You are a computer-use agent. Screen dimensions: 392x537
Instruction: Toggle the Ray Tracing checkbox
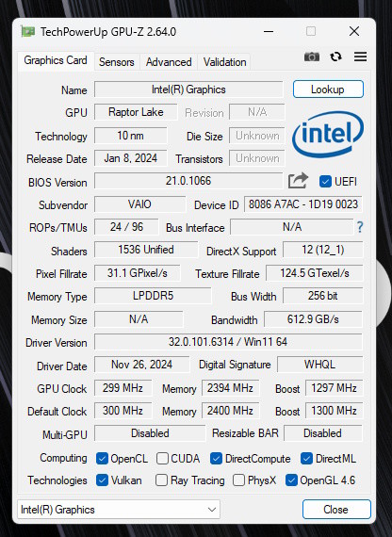[161, 480]
